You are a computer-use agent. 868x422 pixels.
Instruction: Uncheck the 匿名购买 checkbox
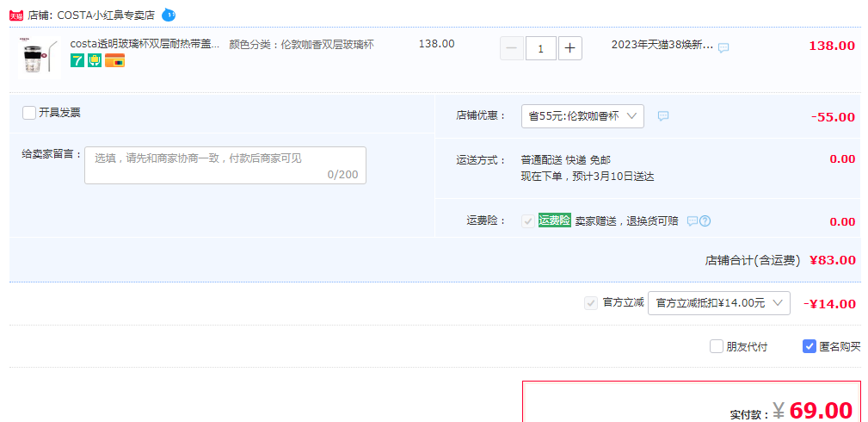[x=810, y=346]
